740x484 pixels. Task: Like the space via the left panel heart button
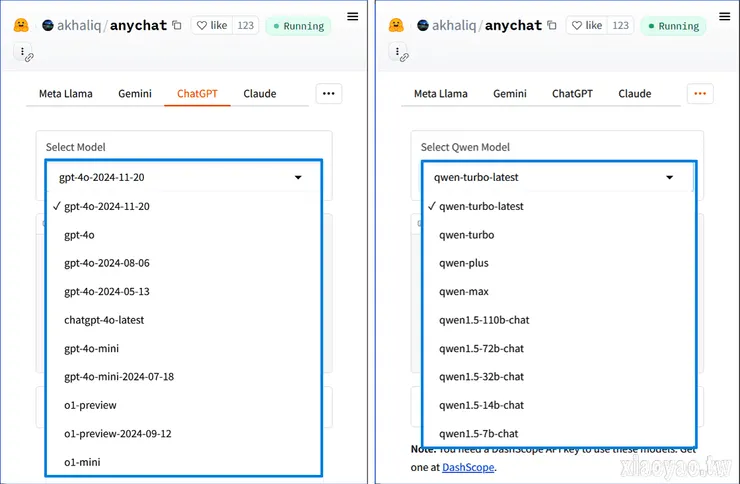tap(212, 25)
